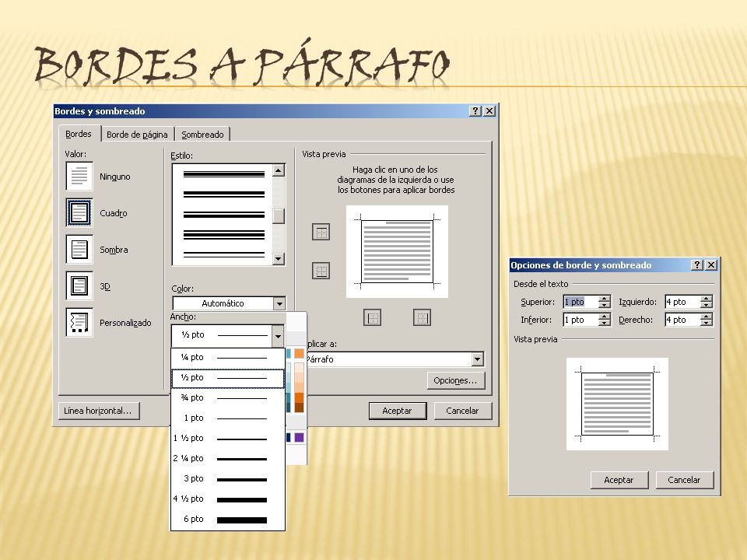Click Aceptar in Bordes y sombreado dialog
Screen dimensions: 747x560
(398, 411)
